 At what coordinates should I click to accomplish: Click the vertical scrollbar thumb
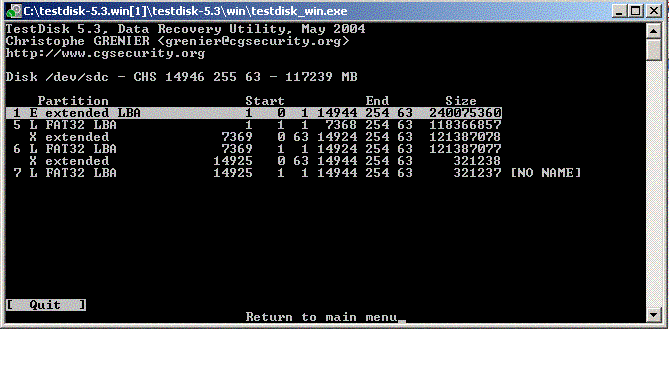click(653, 49)
